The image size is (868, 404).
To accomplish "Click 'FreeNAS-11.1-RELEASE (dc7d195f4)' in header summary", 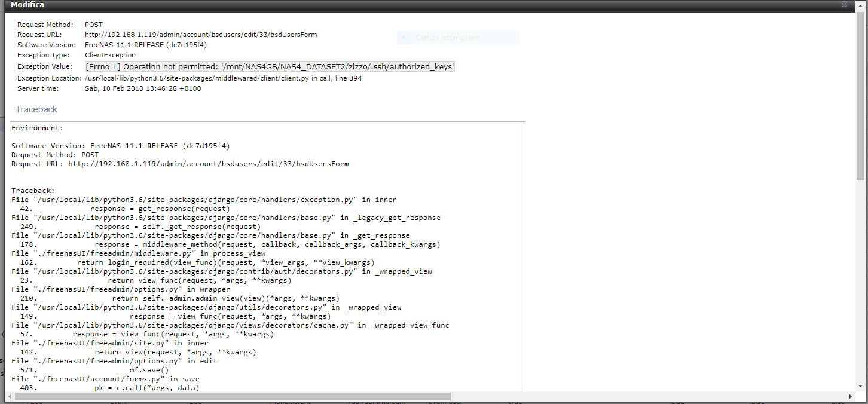I will [146, 45].
